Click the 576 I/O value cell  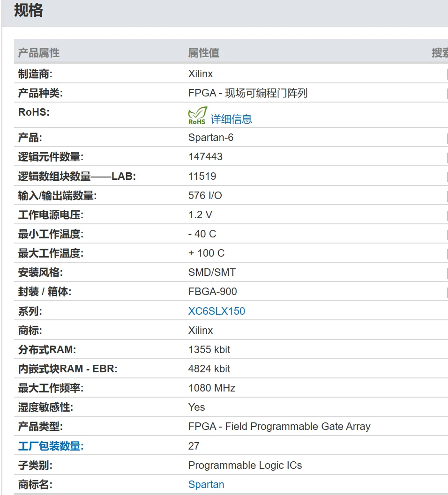tap(205, 195)
